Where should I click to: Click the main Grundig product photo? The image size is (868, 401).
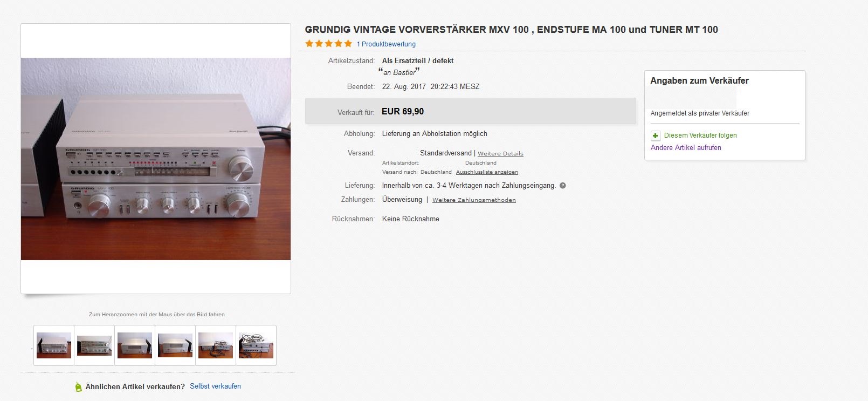coord(156,159)
